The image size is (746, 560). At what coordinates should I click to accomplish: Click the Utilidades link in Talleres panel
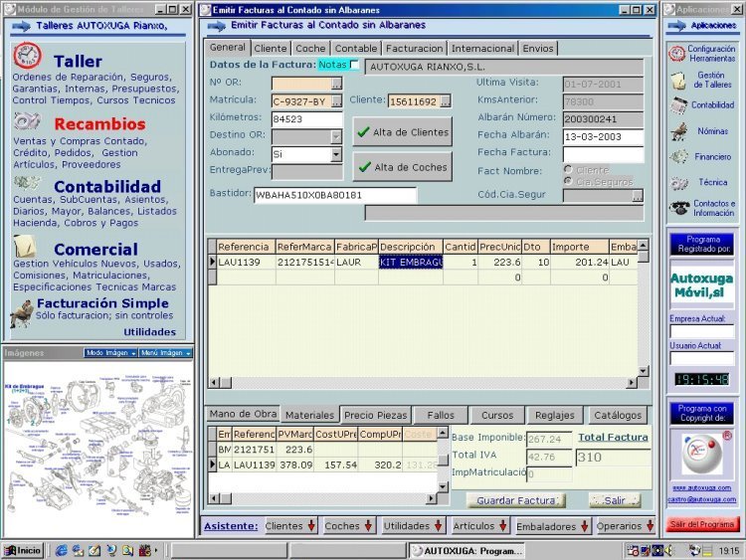point(150,331)
